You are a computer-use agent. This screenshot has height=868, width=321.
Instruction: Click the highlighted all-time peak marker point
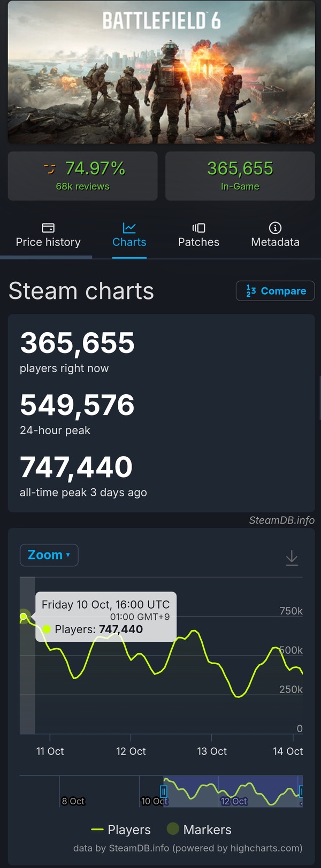point(24,617)
